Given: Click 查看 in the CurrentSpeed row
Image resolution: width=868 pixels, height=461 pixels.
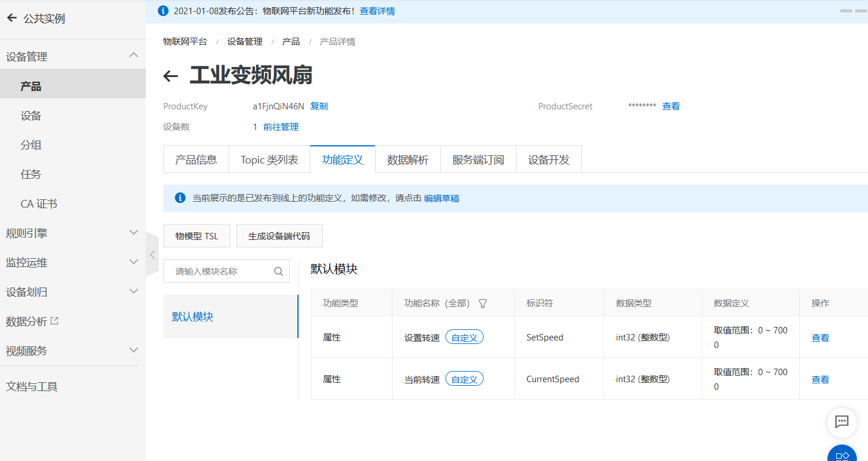Looking at the screenshot, I should click(820, 379).
